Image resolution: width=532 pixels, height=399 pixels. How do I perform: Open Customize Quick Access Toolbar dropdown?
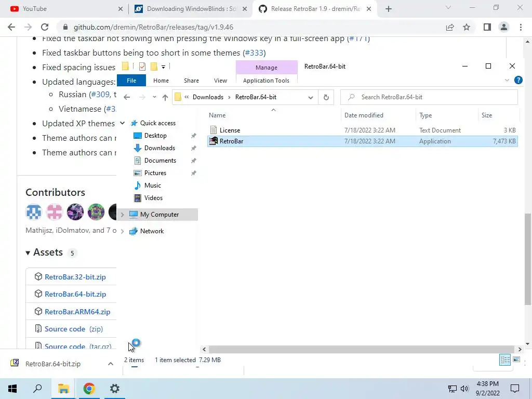pyautogui.click(x=163, y=66)
